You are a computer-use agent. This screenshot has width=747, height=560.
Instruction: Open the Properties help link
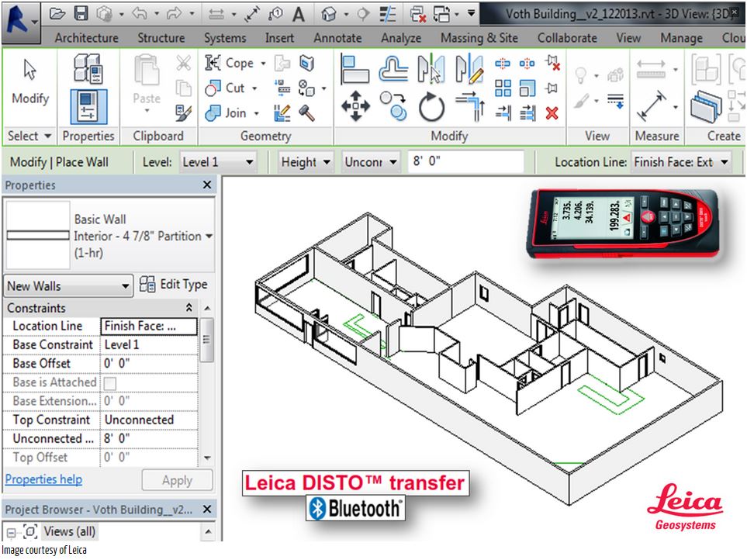click(x=43, y=479)
